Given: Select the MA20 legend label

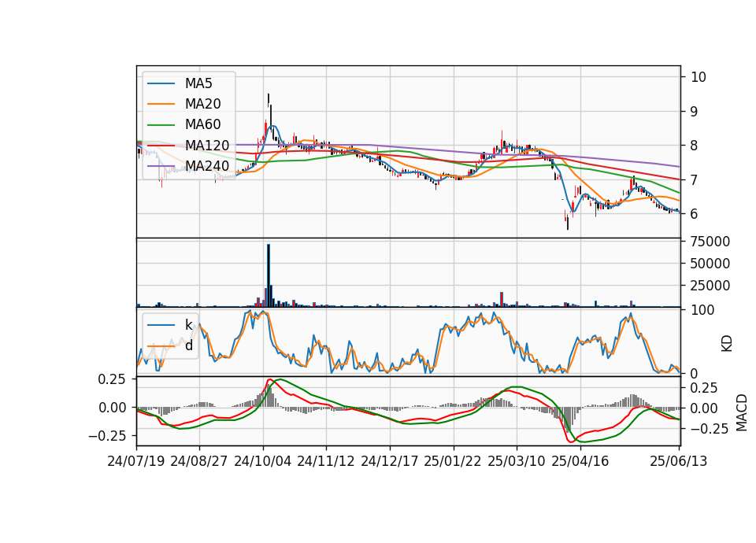Looking at the screenshot, I should pyautogui.click(x=202, y=104).
